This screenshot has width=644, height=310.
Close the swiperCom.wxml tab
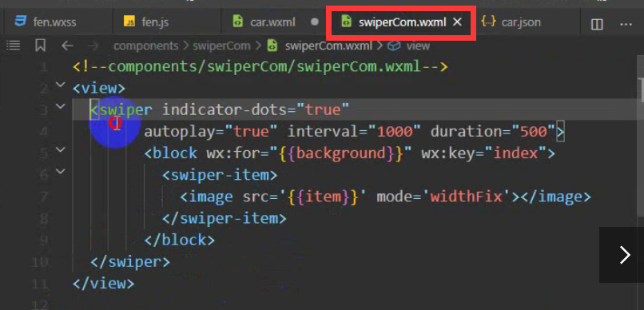tap(457, 22)
